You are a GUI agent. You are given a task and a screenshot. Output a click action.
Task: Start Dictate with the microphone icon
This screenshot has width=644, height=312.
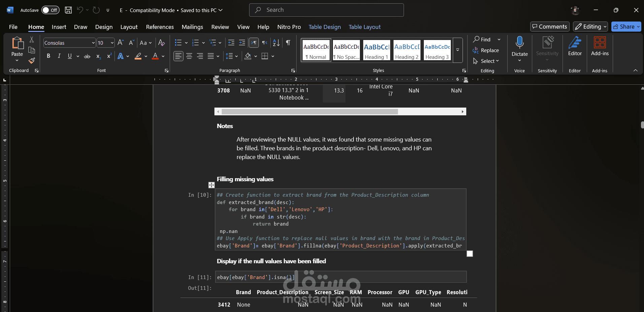tap(520, 43)
